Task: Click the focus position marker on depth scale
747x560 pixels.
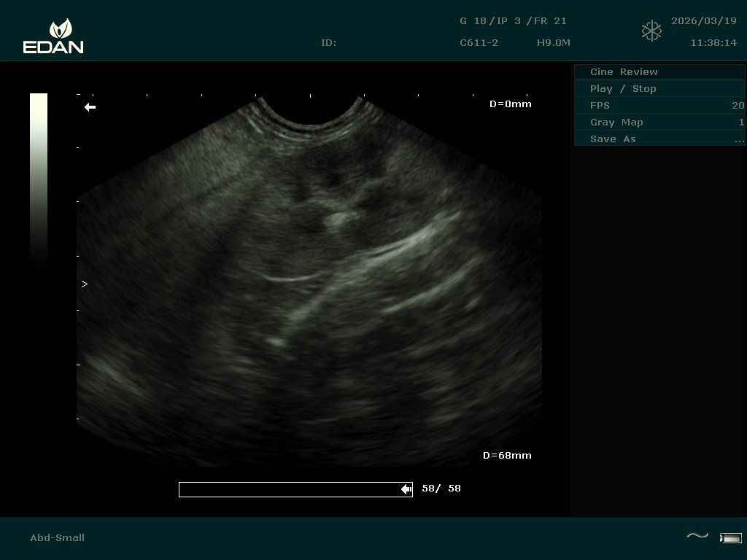Action: coord(84,284)
